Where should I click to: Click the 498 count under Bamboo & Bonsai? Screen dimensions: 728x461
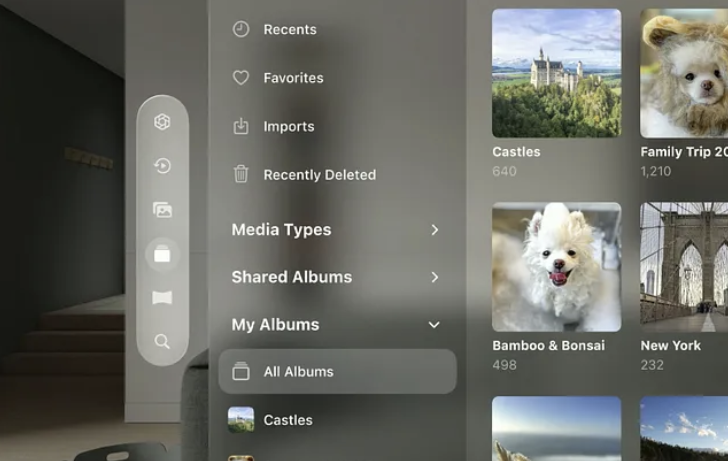tap(504, 365)
